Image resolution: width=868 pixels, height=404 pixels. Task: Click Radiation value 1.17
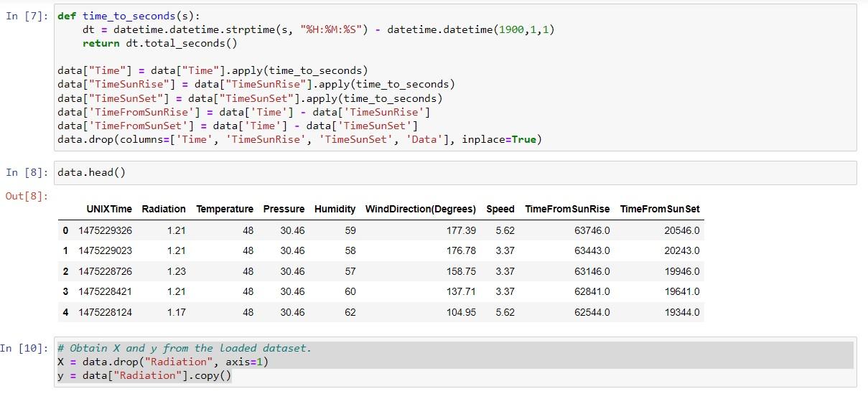point(176,312)
